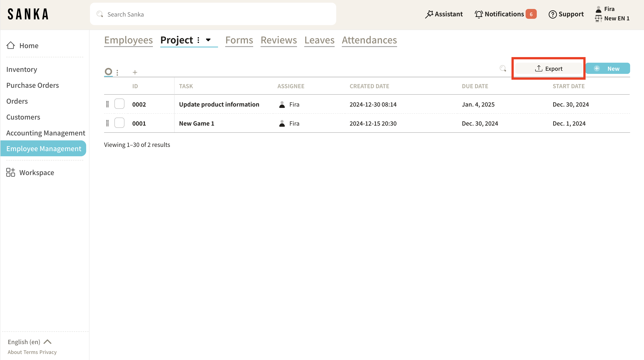Open Notifications bell icon
Viewport: 644px width, 360px height.
(x=479, y=14)
